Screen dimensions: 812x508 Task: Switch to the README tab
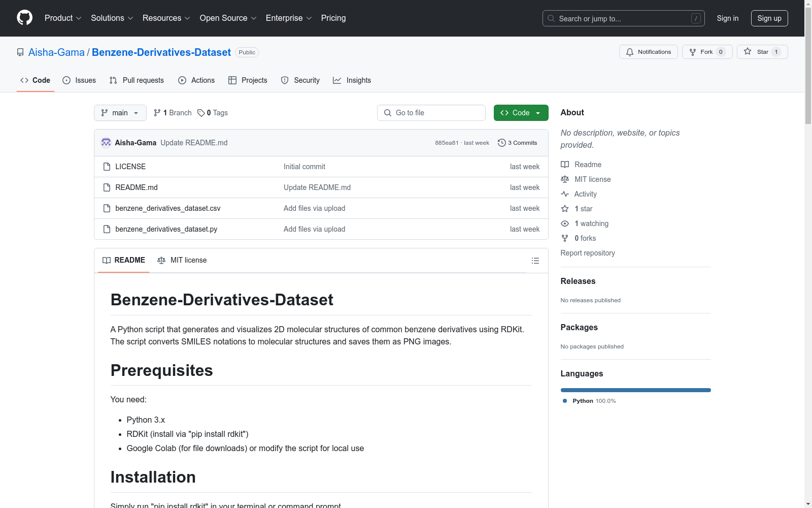pyautogui.click(x=124, y=260)
